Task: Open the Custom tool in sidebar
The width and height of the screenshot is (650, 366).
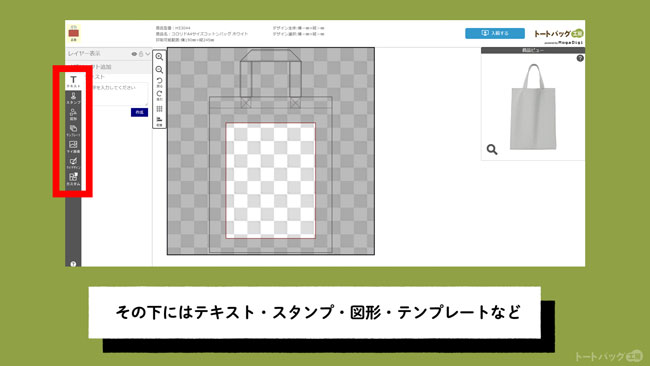Action: coord(73,179)
